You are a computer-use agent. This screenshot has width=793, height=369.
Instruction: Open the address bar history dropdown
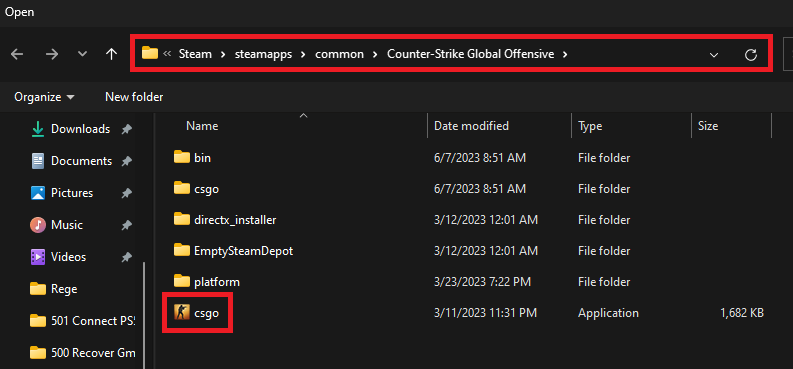(714, 55)
